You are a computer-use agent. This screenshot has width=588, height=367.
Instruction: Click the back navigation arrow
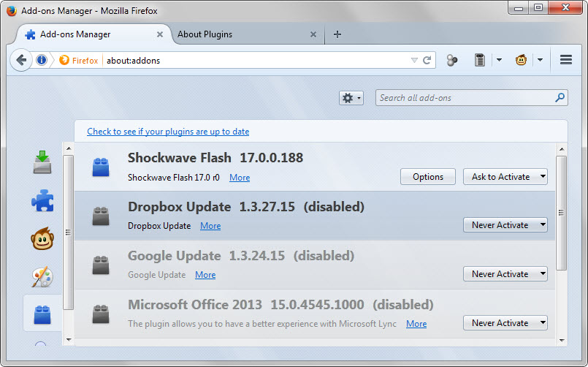[x=21, y=60]
